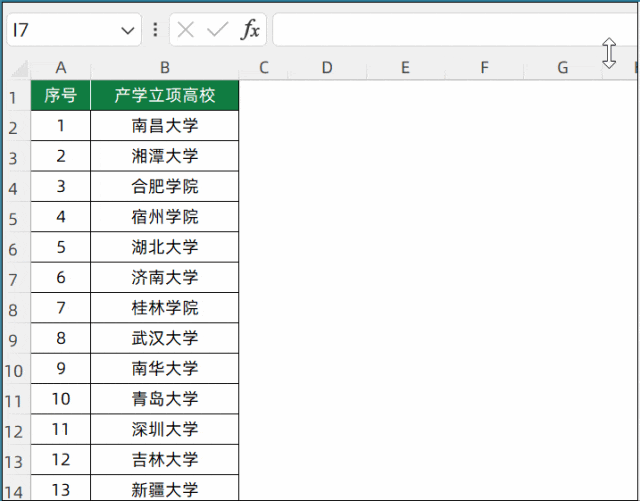Select the cell 深圳大学

coord(164,429)
